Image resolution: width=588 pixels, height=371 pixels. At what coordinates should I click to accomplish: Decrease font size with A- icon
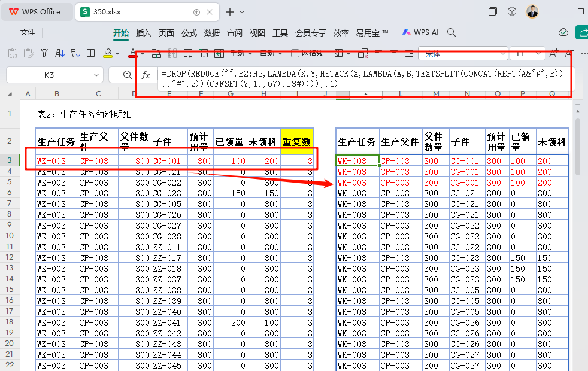click(569, 54)
